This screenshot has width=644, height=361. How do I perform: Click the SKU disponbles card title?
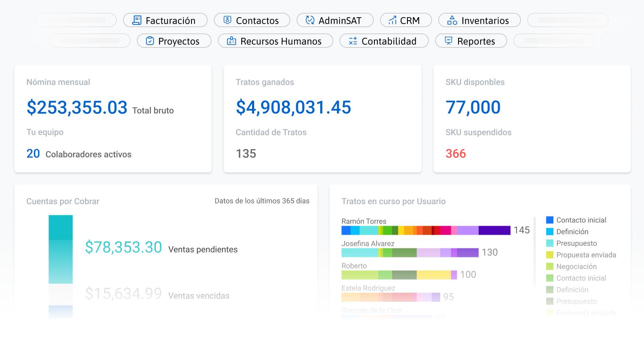coord(475,82)
